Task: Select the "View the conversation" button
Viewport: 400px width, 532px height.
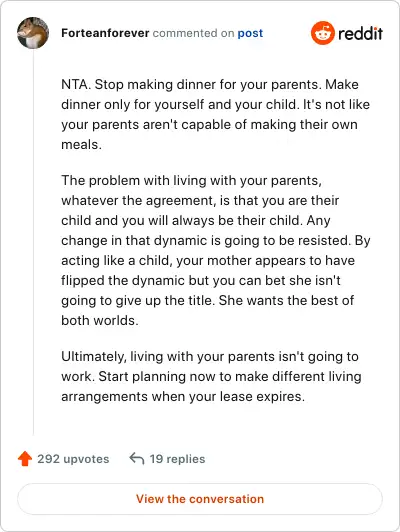Action: [200, 499]
